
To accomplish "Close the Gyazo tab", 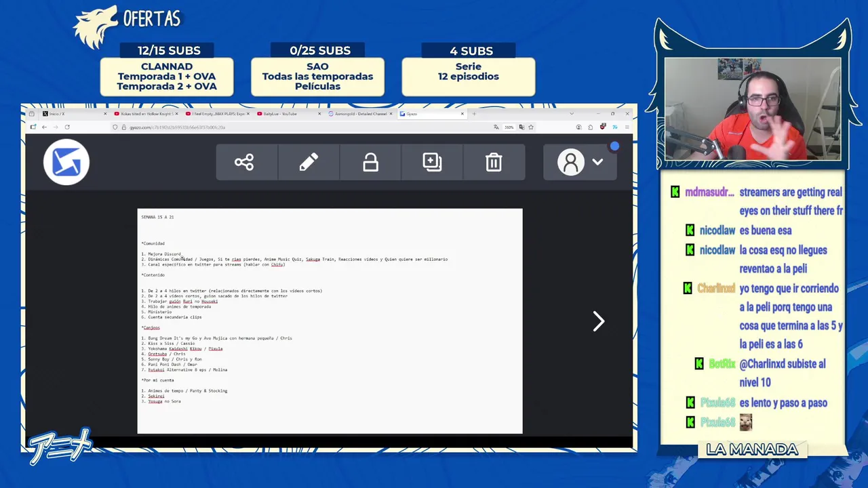I will (x=462, y=114).
